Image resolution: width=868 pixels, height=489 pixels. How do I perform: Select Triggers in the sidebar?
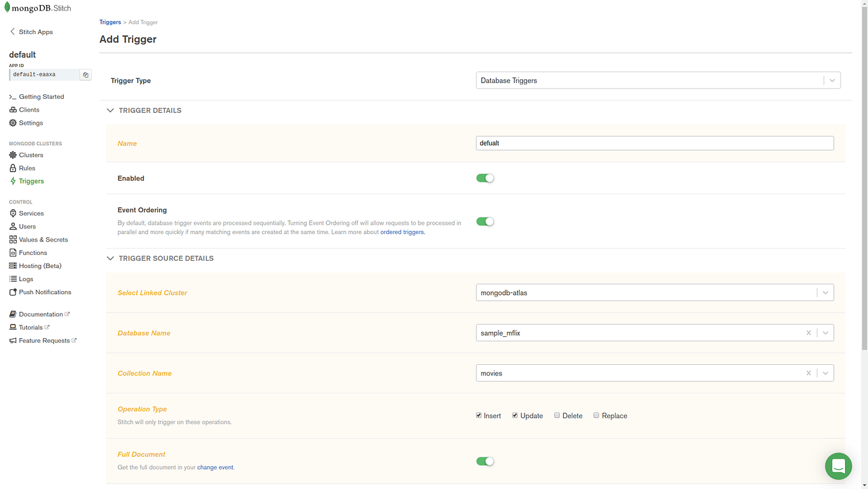point(30,181)
